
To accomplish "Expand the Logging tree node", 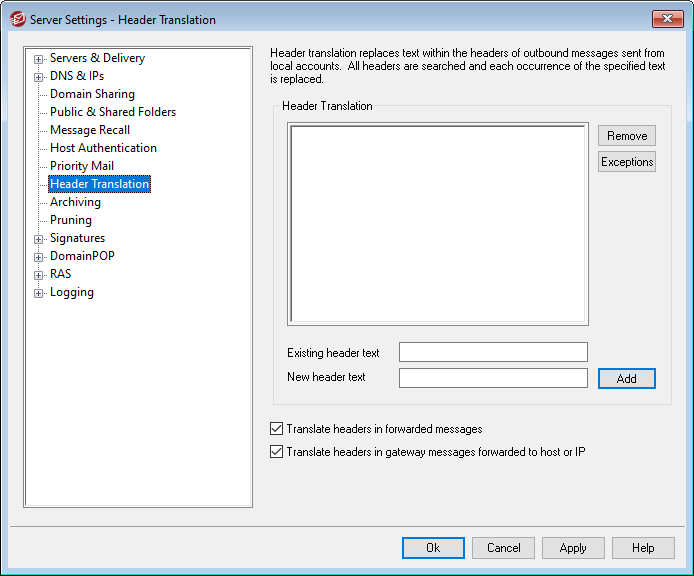I will point(39,293).
